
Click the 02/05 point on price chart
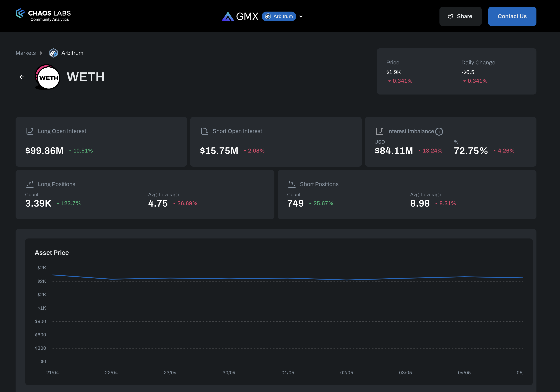point(347,280)
